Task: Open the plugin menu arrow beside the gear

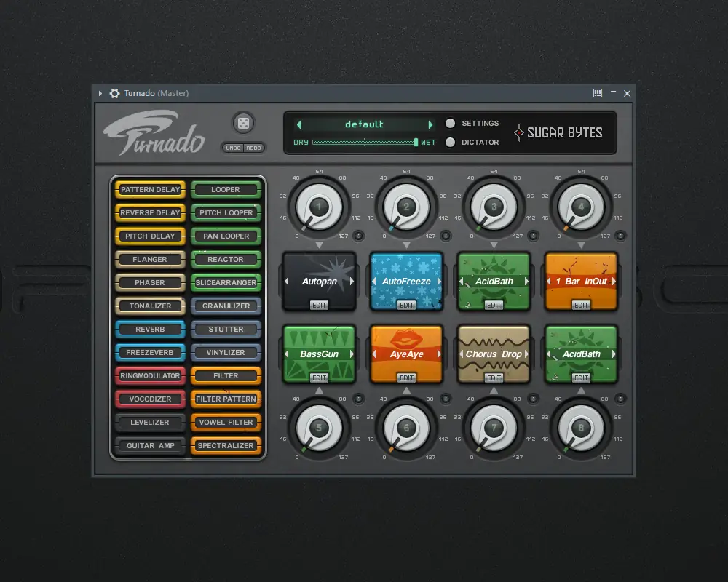Action: tap(100, 93)
